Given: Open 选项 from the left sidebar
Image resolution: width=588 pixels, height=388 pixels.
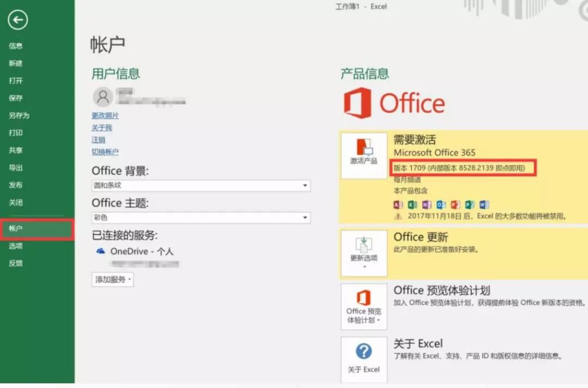Looking at the screenshot, I should coord(16,246).
